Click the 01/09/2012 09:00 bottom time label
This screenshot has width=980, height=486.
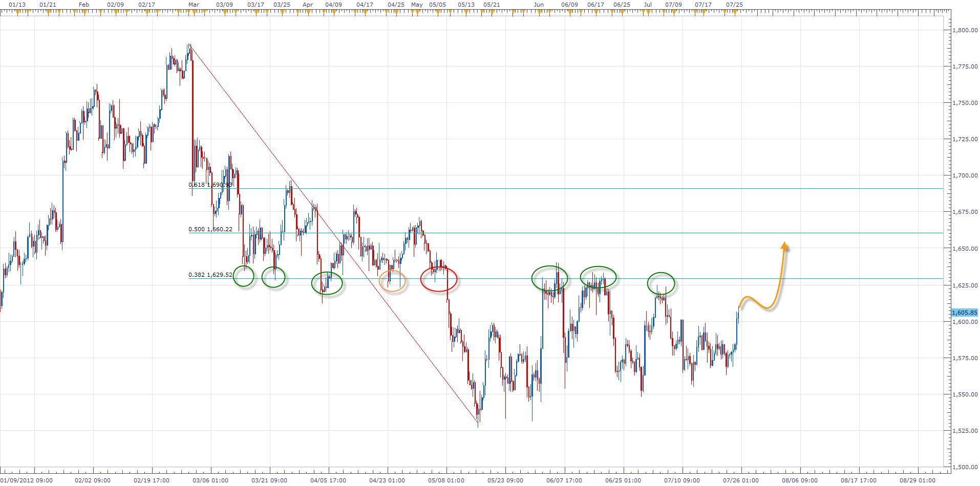click(x=26, y=480)
